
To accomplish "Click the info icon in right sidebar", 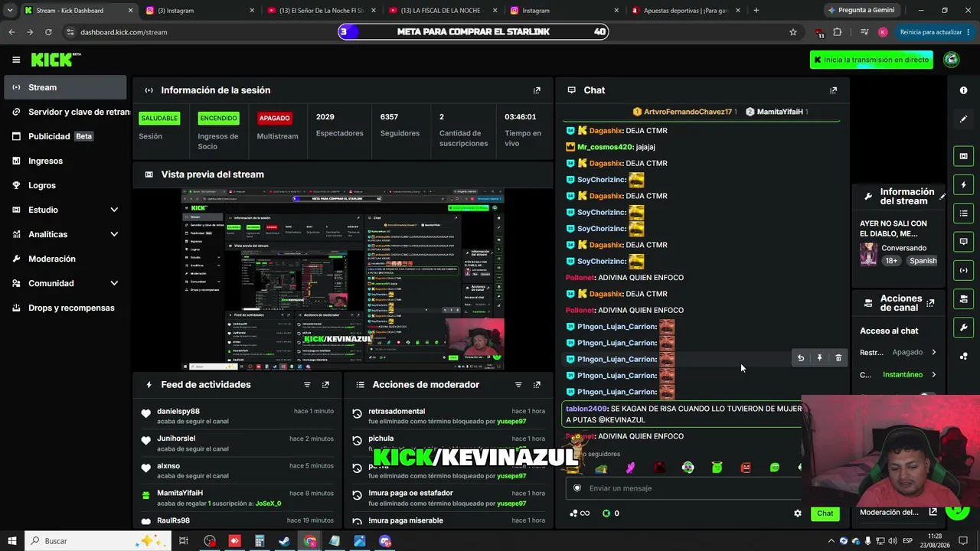I will pos(964,90).
